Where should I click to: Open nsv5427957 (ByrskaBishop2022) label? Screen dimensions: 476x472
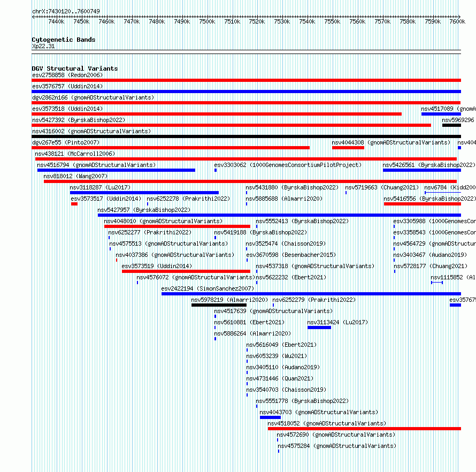(144, 210)
